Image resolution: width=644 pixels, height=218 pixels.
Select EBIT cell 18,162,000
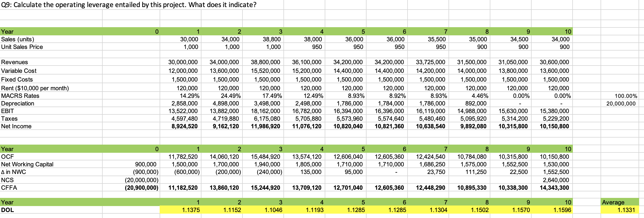(266, 111)
